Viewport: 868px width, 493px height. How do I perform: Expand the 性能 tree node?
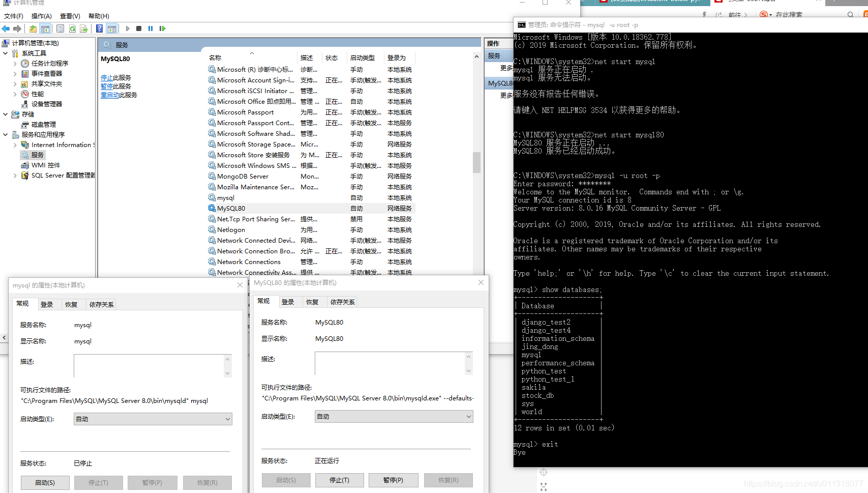coord(15,94)
